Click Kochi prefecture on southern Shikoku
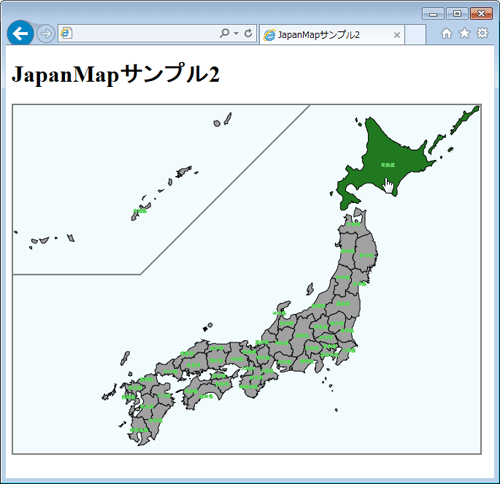Image resolution: width=500 pixels, height=484 pixels. tap(205, 396)
